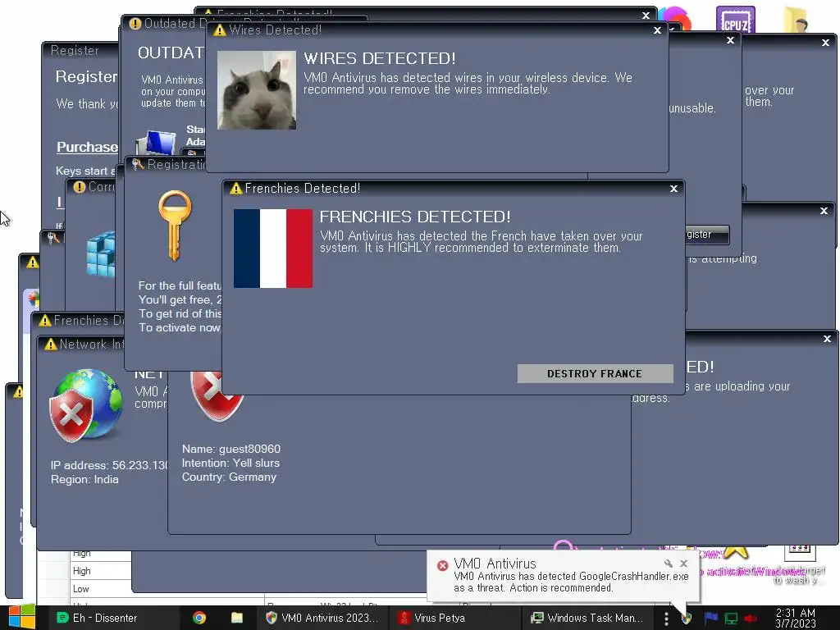Click the partially hidden Register button
Screen dimensions: 840x630
point(707,235)
